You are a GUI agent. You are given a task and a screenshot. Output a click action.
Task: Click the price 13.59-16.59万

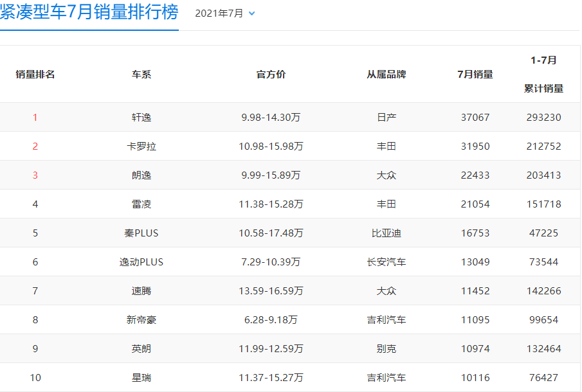tap(271, 290)
